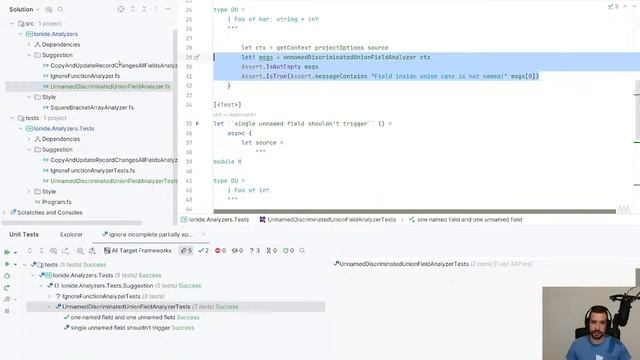
Task: Collapse tests root node in test tree
Action: (24, 265)
